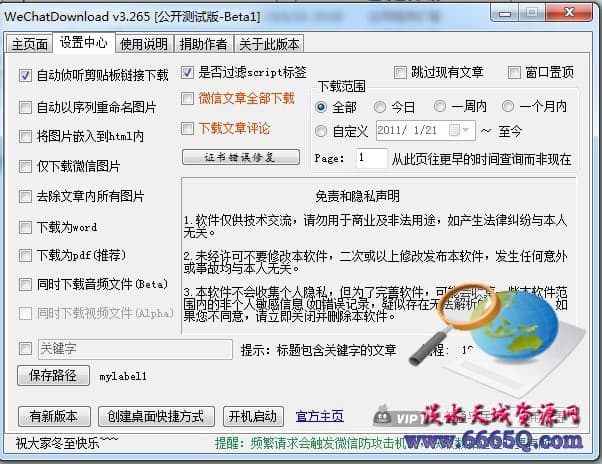Click 提示: 标题包含关键字的文章 hint
Image resolution: width=602 pixels, height=464 pixels.
coord(318,350)
